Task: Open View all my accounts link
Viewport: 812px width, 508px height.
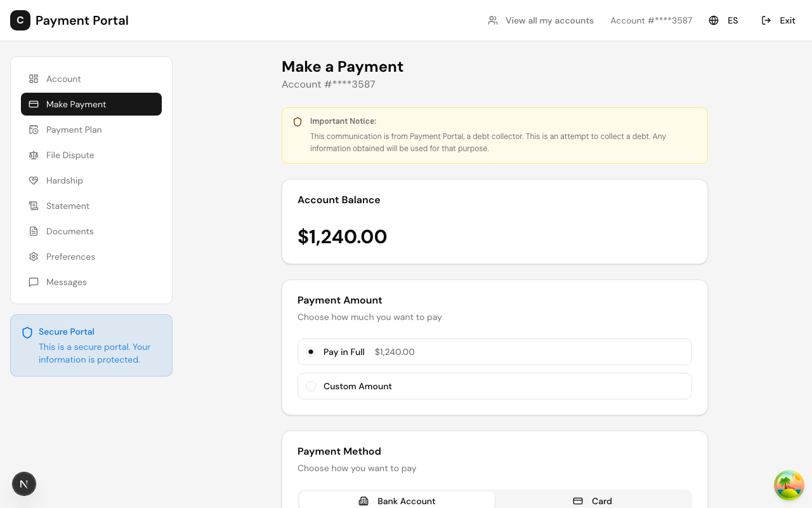Action: (540, 20)
